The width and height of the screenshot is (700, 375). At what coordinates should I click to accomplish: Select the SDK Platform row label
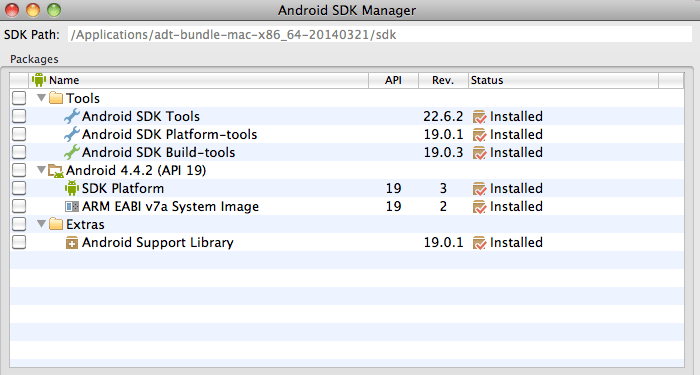(x=123, y=188)
